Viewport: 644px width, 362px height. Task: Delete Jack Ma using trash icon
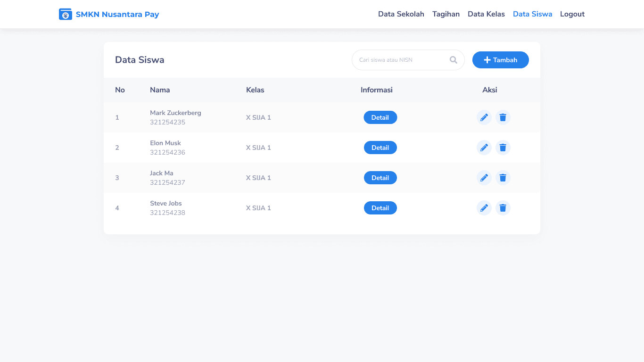pyautogui.click(x=503, y=178)
